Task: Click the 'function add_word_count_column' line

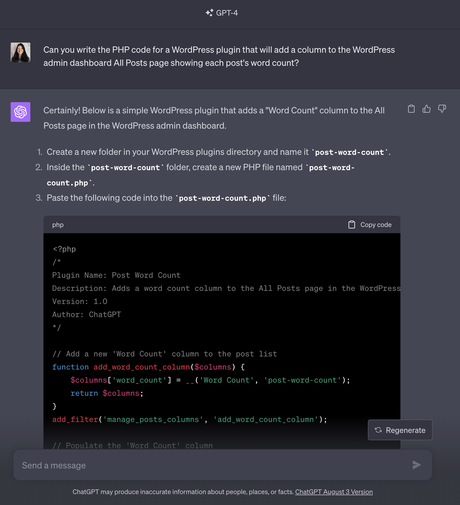Action: [x=149, y=367]
